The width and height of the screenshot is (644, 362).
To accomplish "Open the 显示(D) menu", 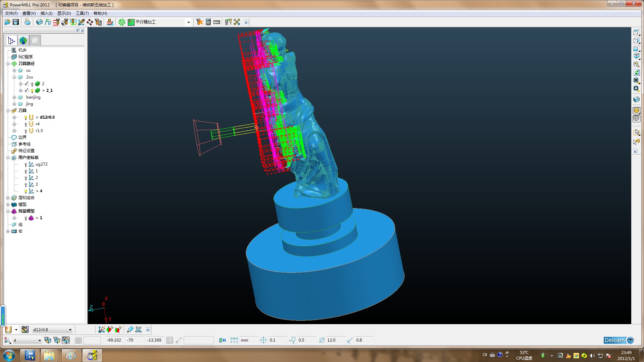I will 64,13.
